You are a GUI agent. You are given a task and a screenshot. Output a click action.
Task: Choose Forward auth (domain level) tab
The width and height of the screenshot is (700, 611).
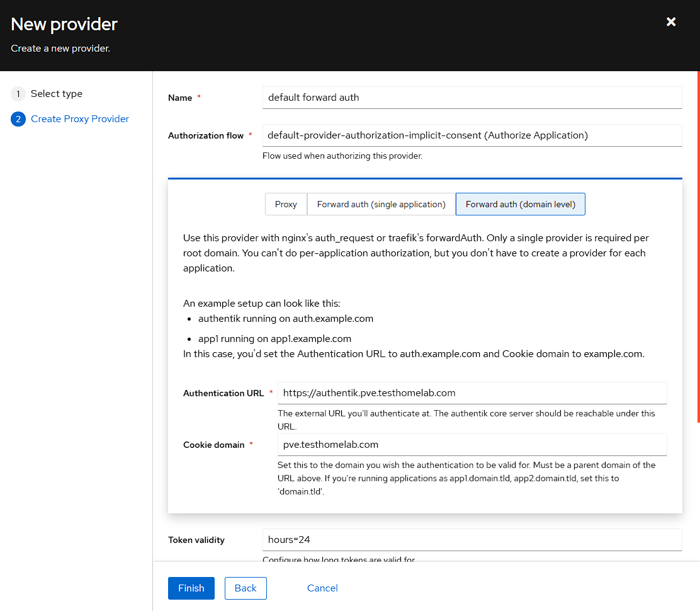(x=520, y=204)
